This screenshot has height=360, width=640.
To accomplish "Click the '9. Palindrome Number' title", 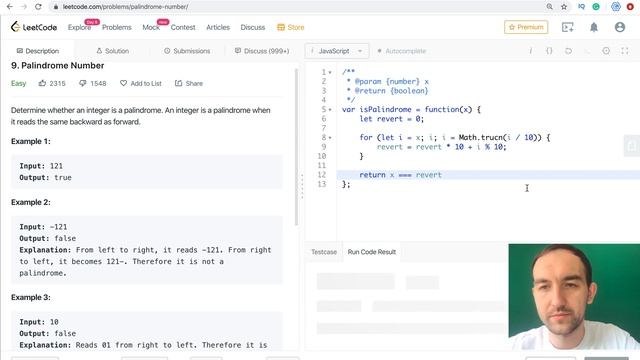I will click(58, 65).
